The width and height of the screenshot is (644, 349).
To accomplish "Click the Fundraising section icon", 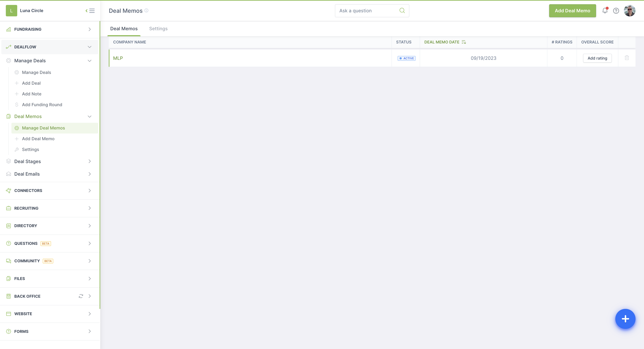I will 9,29.
